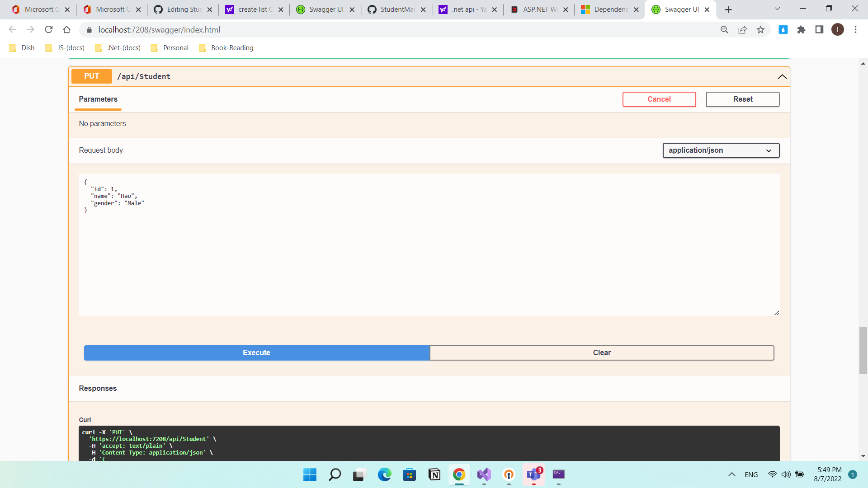868x488 pixels.
Task: Open Notion from the taskbar
Action: tap(434, 475)
